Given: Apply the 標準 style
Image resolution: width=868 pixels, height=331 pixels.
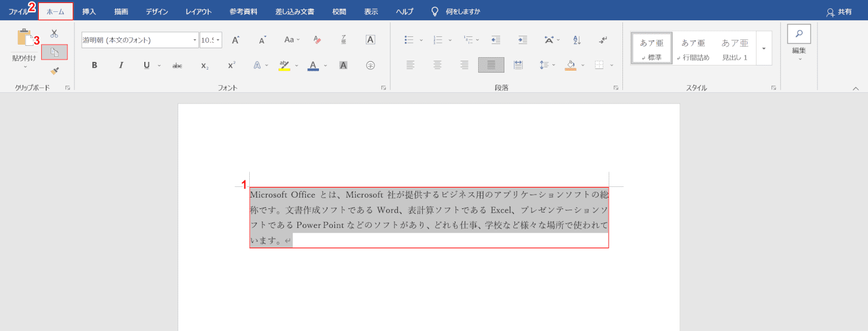Looking at the screenshot, I should point(652,48).
